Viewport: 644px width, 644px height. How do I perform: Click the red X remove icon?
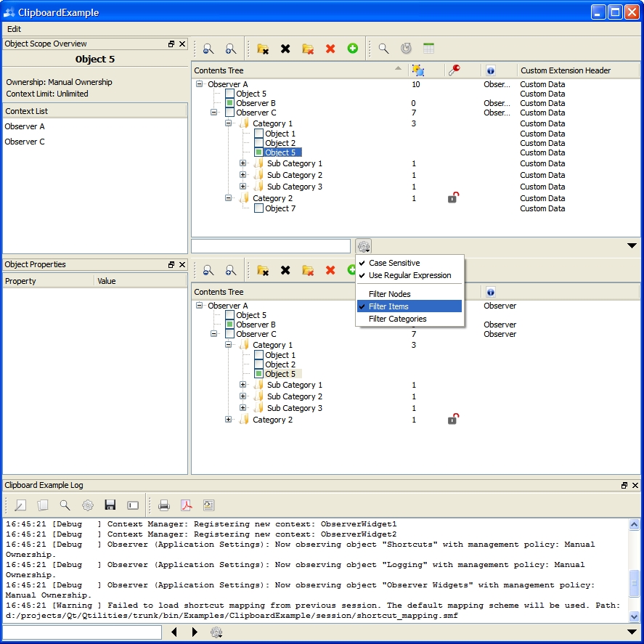pos(330,48)
